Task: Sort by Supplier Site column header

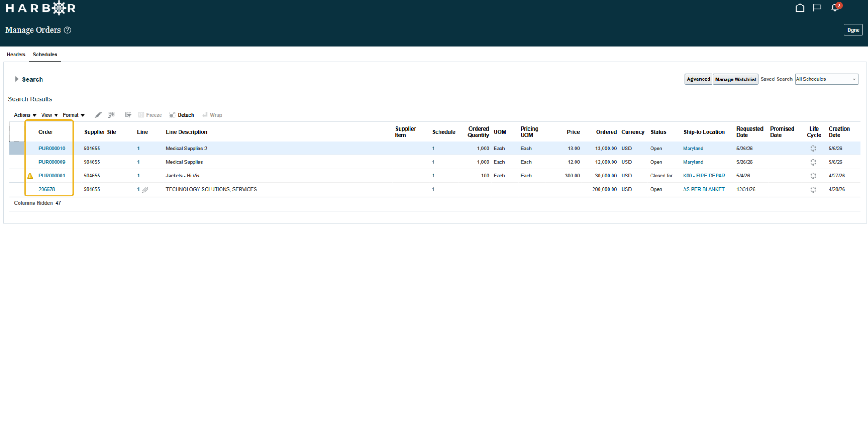Action: tap(100, 132)
